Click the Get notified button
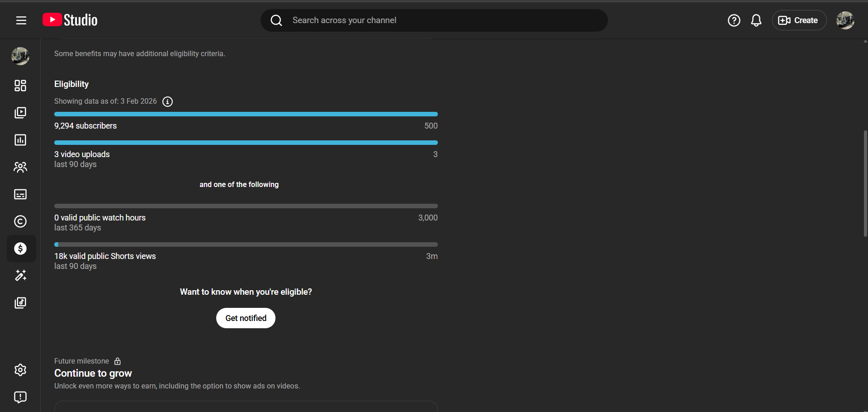Image resolution: width=868 pixels, height=412 pixels. (x=246, y=318)
